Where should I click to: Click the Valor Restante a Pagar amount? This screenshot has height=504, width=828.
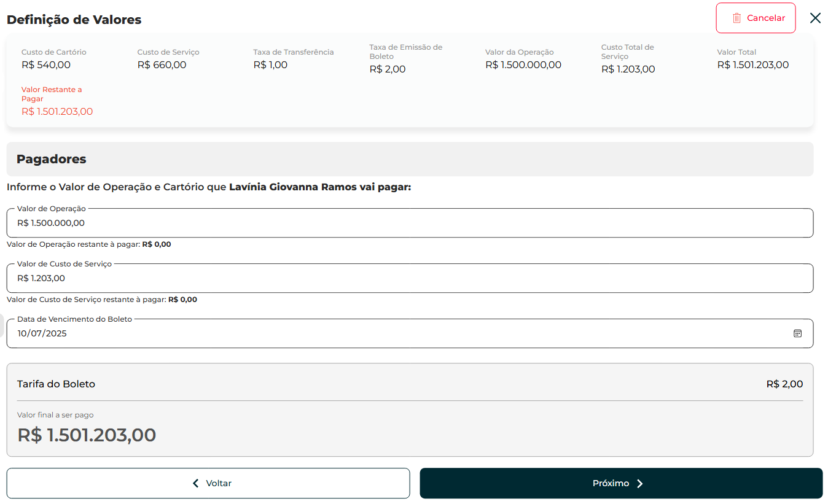tap(57, 112)
